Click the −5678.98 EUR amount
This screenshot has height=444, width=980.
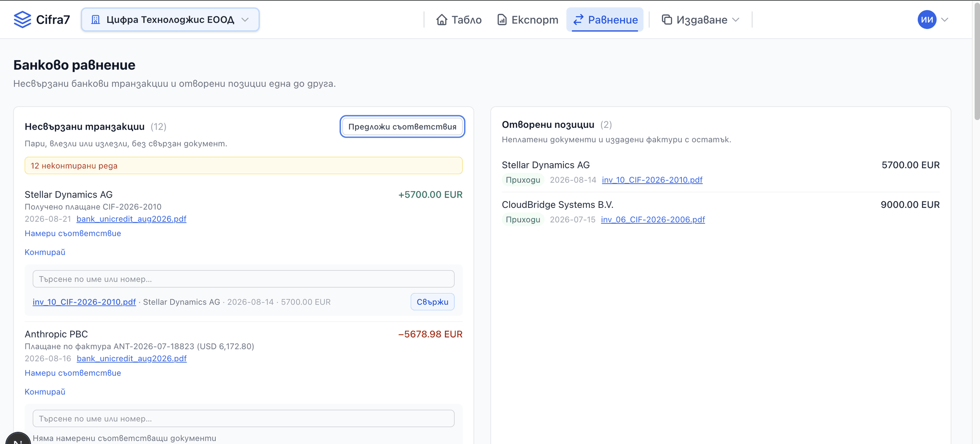(430, 334)
